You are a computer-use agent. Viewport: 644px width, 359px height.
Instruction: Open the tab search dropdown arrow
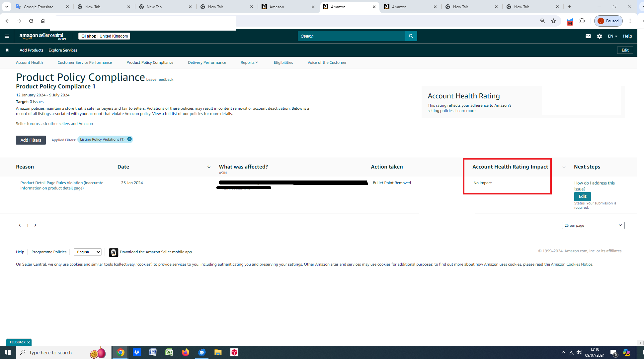click(x=7, y=7)
